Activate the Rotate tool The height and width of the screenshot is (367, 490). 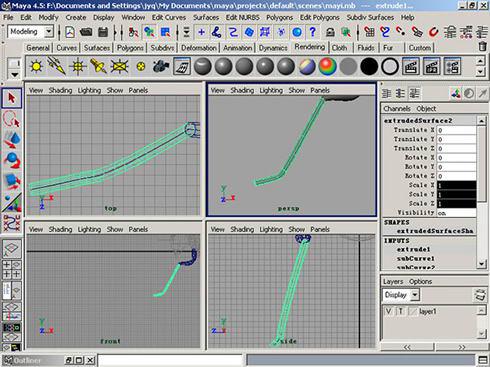pos(12,160)
